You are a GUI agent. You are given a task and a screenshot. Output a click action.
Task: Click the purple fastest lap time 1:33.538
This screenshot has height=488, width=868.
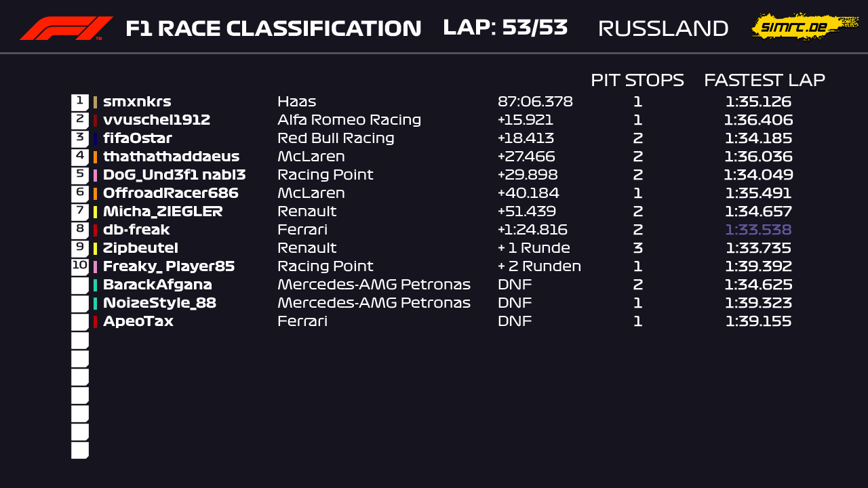758,230
